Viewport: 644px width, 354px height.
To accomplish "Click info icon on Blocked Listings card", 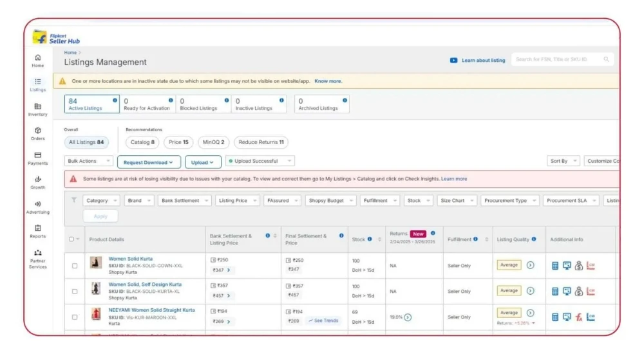I will point(227,100).
